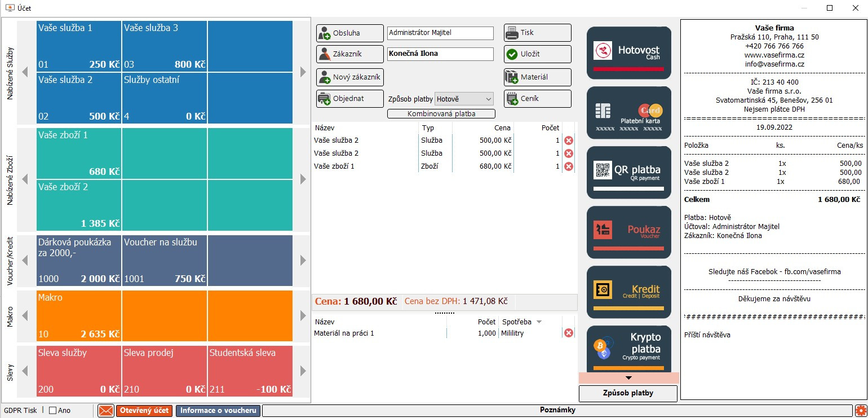
Task: Add Vaše zboží 2 tile 1 385 Kč
Action: tap(79, 205)
